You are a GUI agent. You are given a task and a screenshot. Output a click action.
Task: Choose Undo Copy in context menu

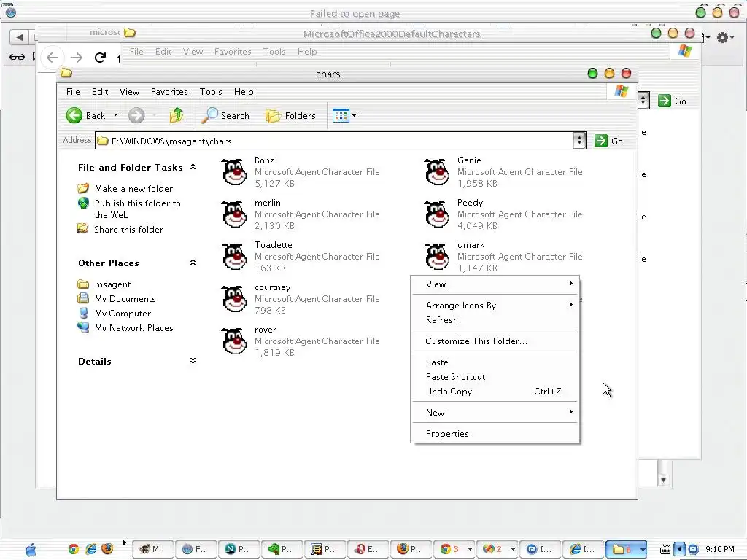(495, 392)
